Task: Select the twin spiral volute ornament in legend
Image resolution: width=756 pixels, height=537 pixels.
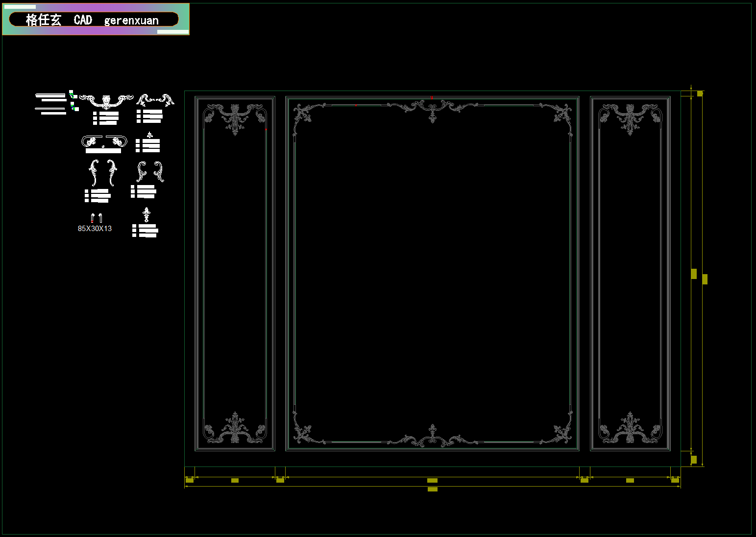Action: [x=104, y=141]
